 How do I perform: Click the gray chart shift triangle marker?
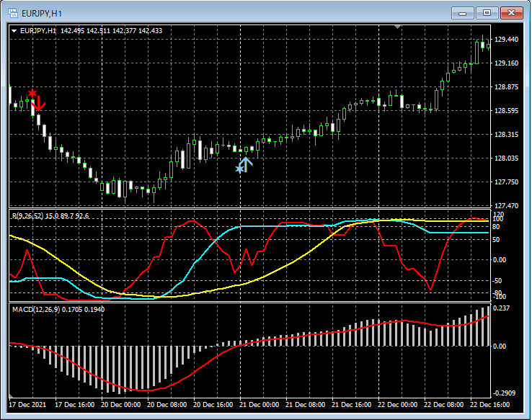(396, 27)
